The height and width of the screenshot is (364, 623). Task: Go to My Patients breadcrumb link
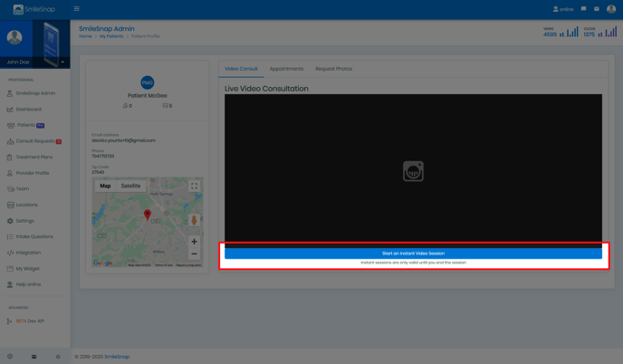(x=111, y=36)
